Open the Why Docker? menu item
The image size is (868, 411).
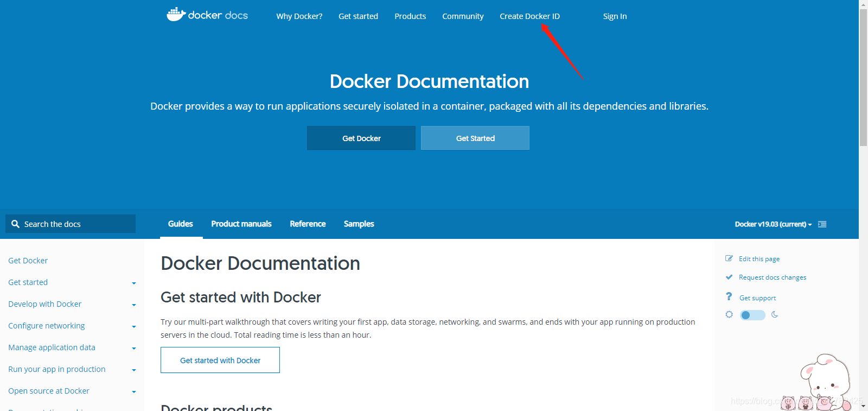(x=299, y=16)
